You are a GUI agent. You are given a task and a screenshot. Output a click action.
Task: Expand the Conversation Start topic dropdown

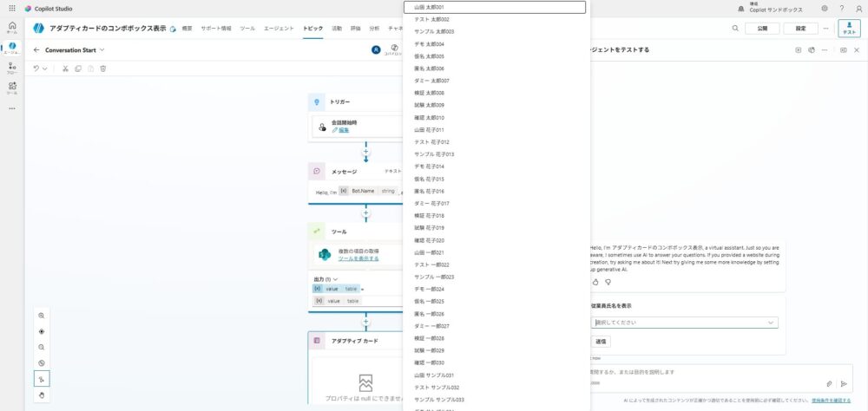tap(102, 50)
